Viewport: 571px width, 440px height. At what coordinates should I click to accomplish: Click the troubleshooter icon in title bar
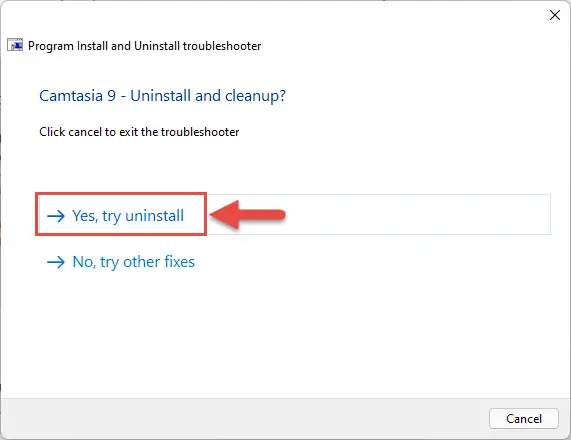(15, 45)
